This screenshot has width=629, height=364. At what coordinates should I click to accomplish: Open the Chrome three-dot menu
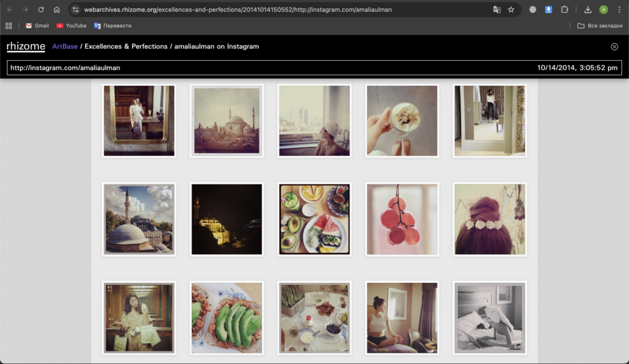pyautogui.click(x=619, y=10)
